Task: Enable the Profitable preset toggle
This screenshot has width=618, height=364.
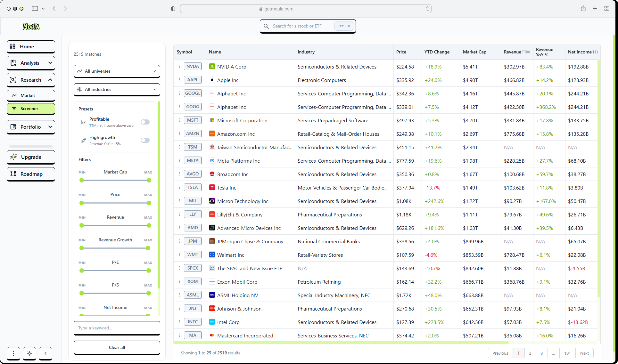Action: 145,122
